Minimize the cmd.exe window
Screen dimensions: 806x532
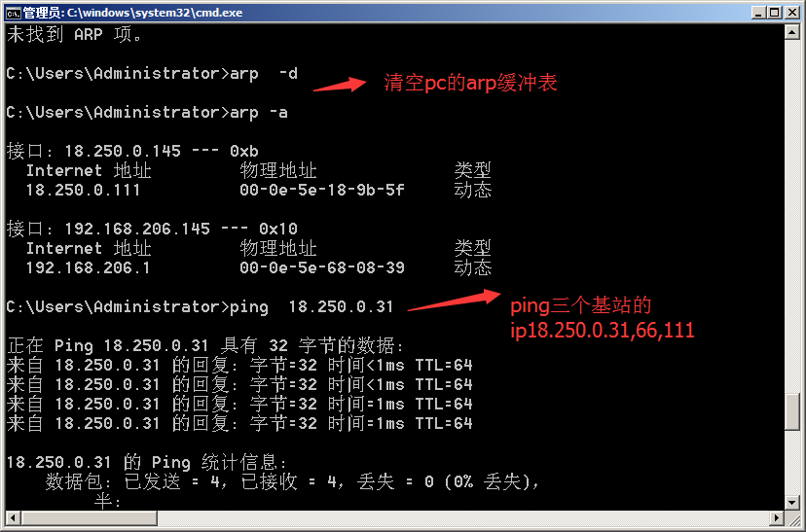click(x=754, y=12)
